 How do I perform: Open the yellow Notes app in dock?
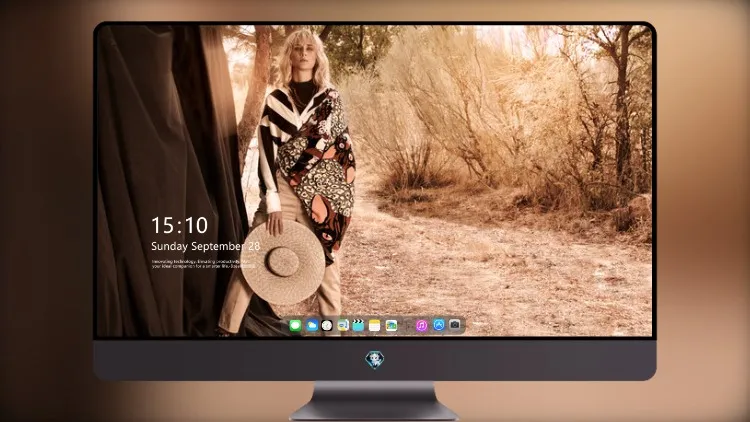375,325
